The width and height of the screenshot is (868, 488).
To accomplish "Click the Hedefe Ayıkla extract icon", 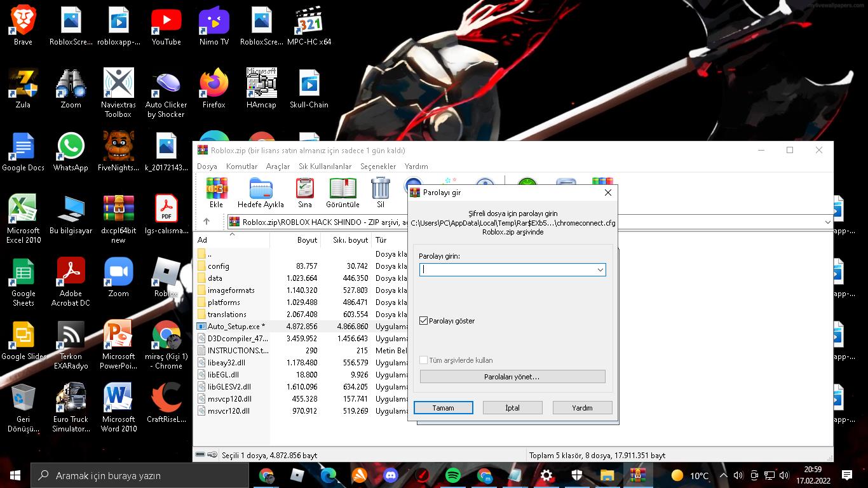I will (261, 192).
